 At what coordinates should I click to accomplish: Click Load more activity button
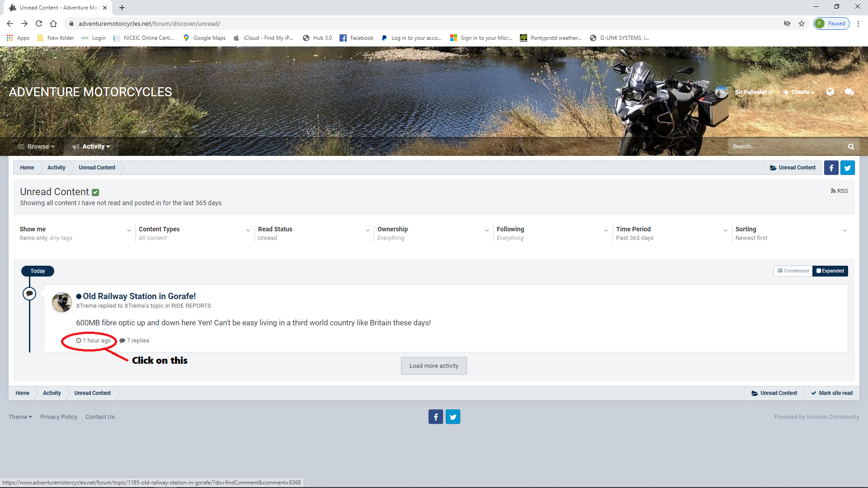[434, 366]
